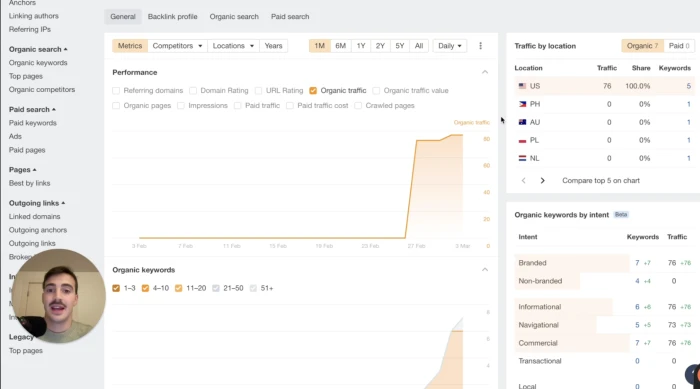The width and height of the screenshot is (700, 389).
Task: Switch to the Paid search tab
Action: click(290, 17)
